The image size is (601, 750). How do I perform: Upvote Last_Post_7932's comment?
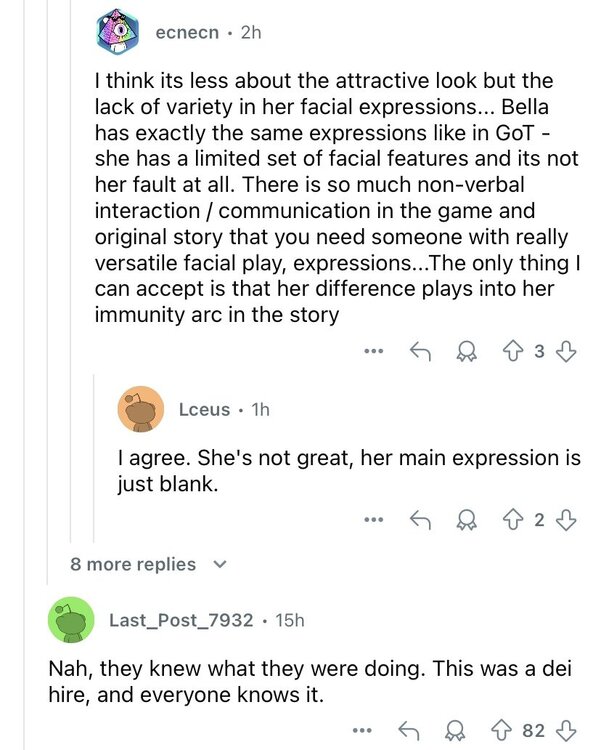click(x=501, y=731)
